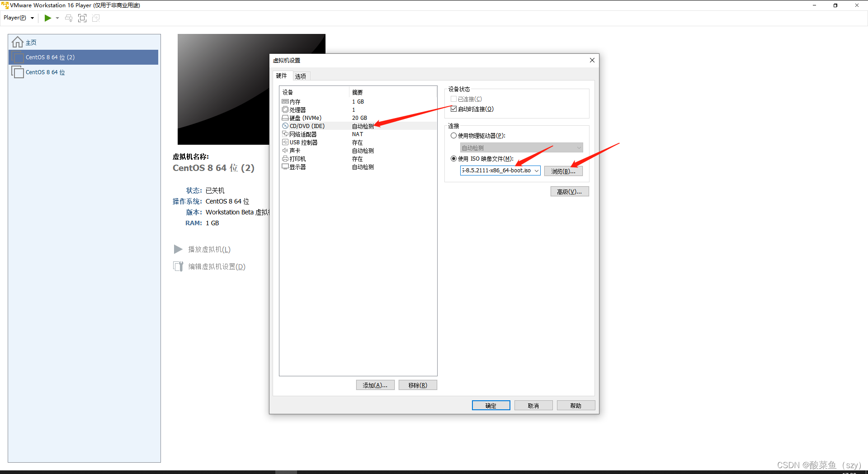This screenshot has height=474, width=868.
Task: Click the send Ctrl+Alt+Del toolbar icon
Action: (69, 18)
